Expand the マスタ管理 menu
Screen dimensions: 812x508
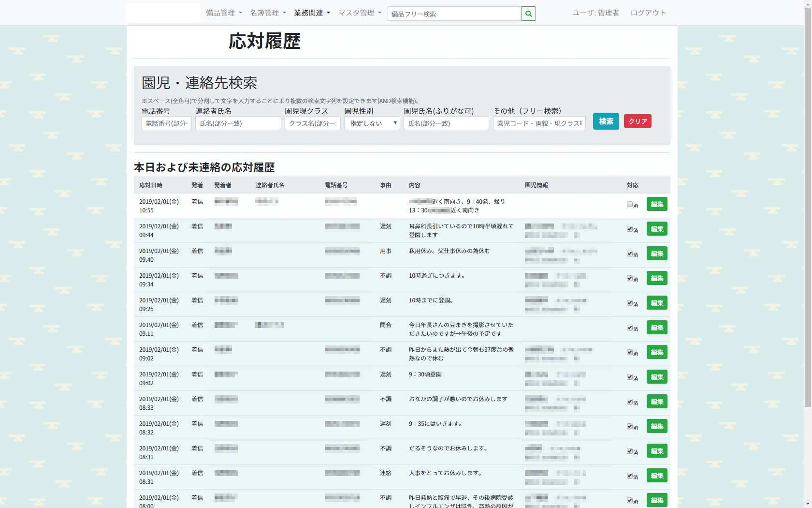click(360, 13)
